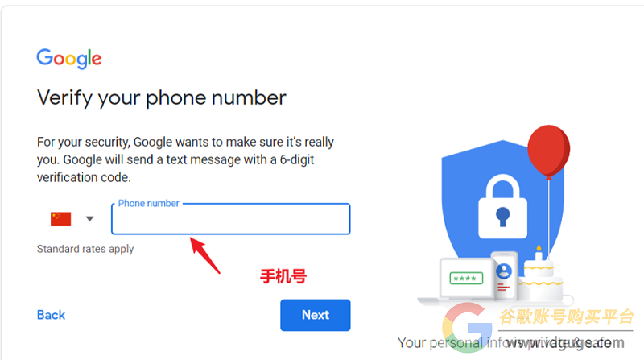Viewport: 644px width, 360px height.
Task: Click the Phone number field label
Action: point(149,204)
